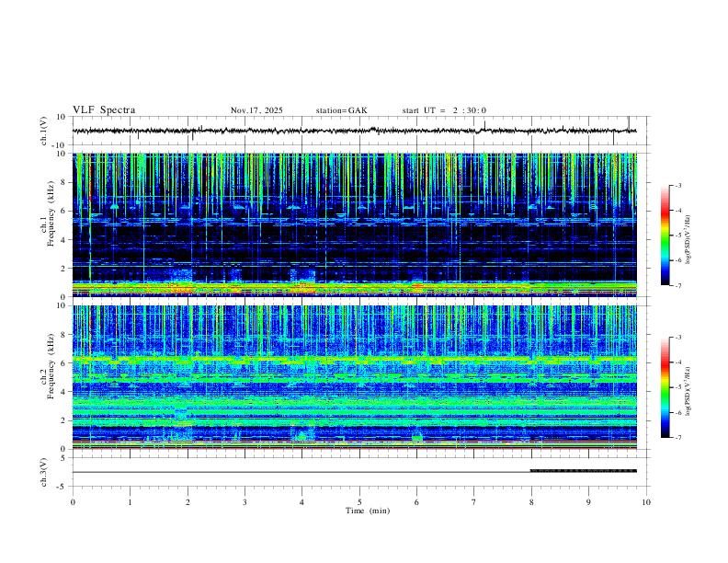This screenshot has width=728, height=563.
Task: Click the 'ch.1(V)' waveform axis label
Action: tap(44, 131)
